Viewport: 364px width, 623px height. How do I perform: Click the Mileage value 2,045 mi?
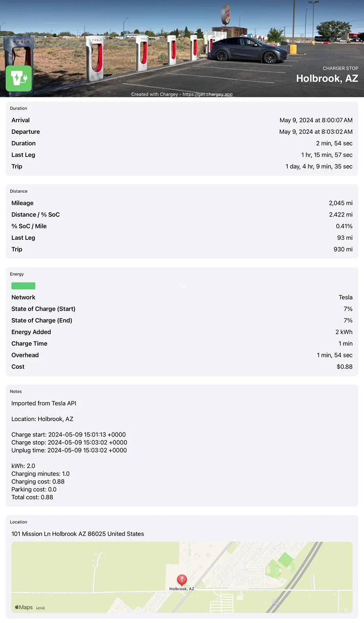tap(341, 203)
